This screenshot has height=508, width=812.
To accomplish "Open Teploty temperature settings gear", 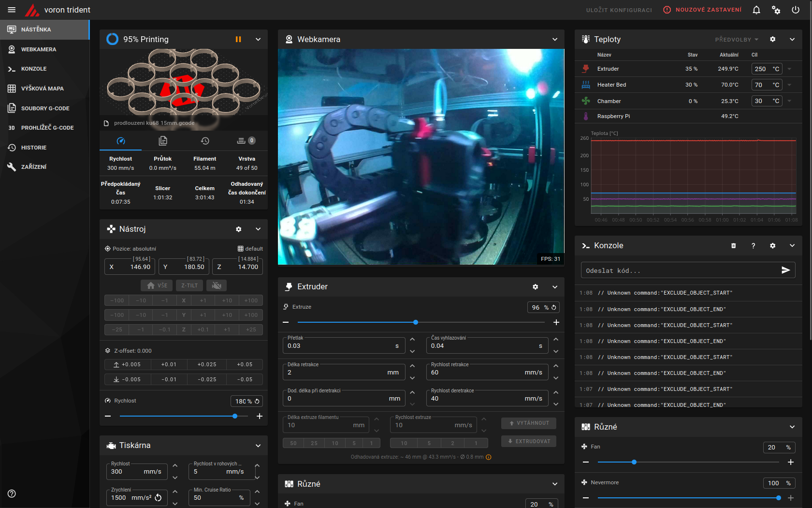I will pyautogui.click(x=772, y=39).
